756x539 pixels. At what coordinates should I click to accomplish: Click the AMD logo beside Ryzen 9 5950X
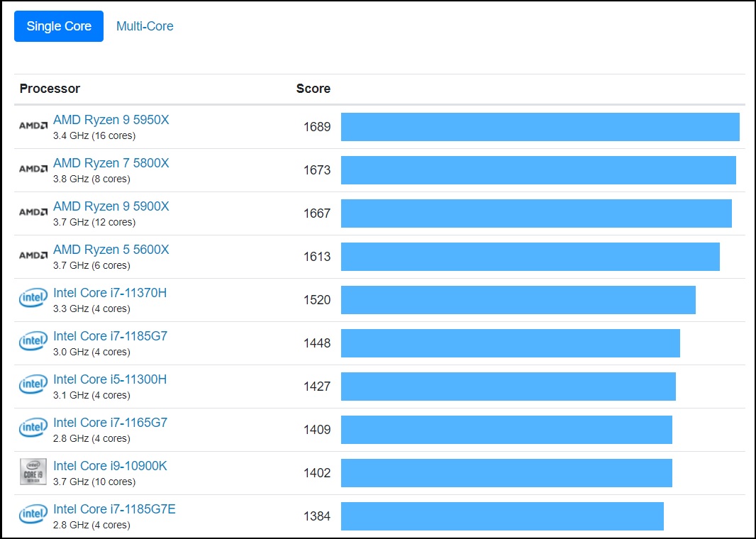[x=33, y=126]
